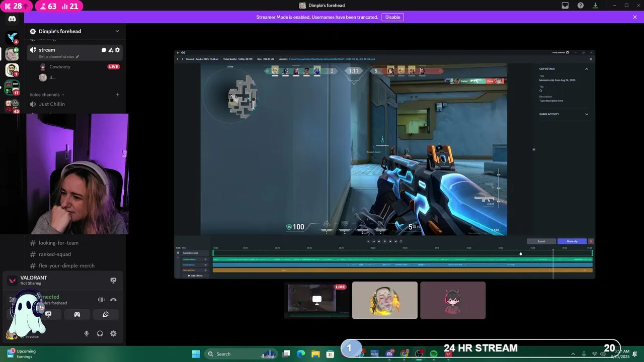This screenshot has height=362, width=644.
Task: Click the green Audio device waveform track
Action: point(403,259)
